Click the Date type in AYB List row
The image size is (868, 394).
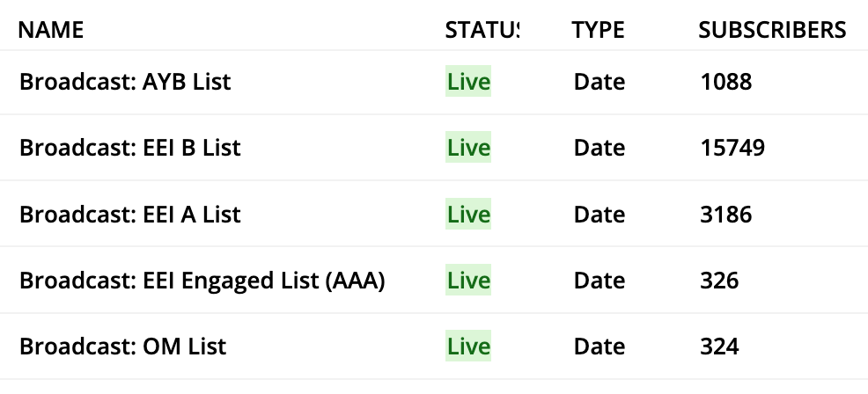[600, 83]
